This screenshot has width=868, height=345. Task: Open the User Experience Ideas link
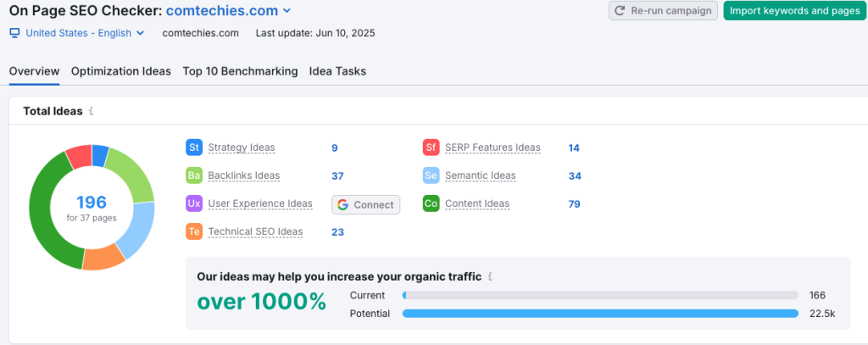pyautogui.click(x=260, y=203)
